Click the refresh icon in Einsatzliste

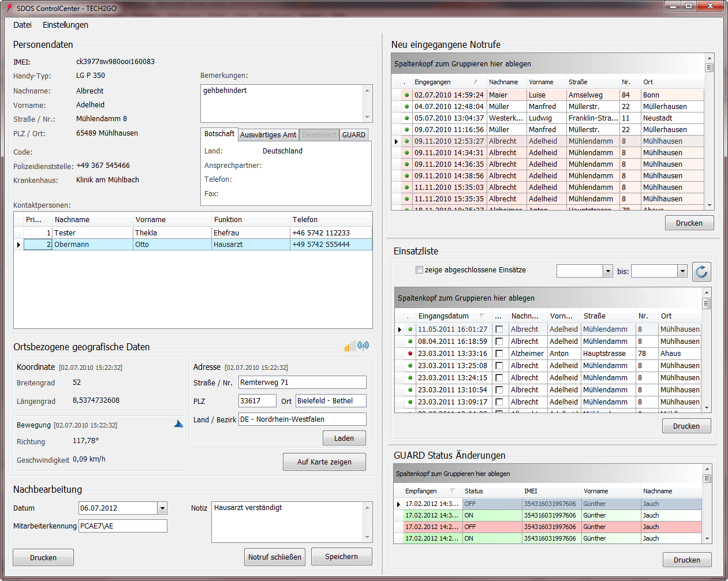pos(701,272)
